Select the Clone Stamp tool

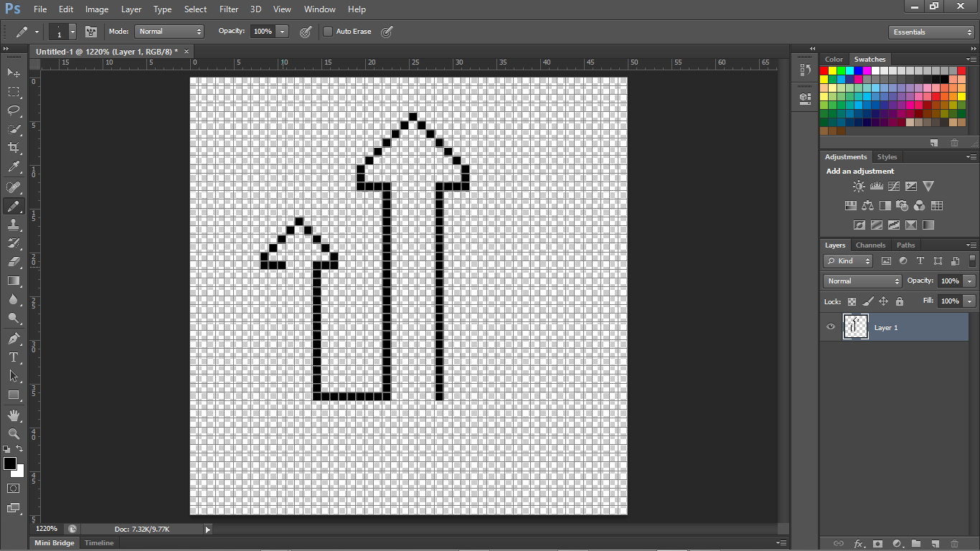[x=14, y=225]
